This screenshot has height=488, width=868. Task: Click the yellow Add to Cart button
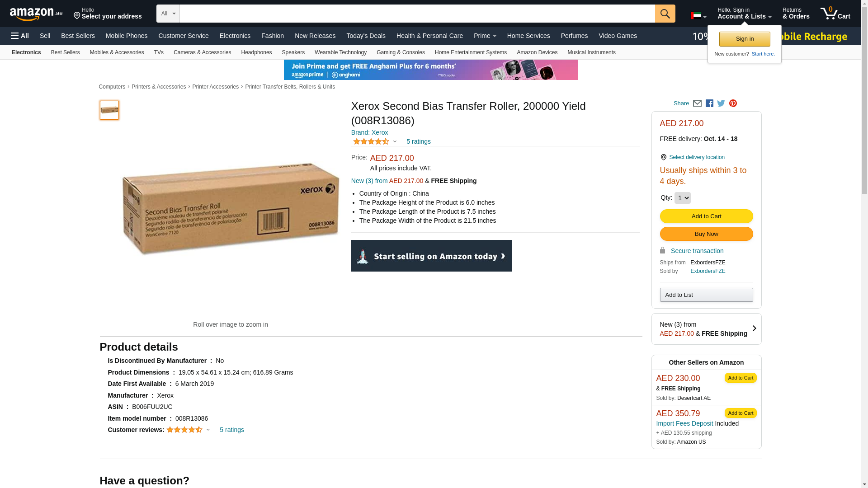click(x=706, y=216)
